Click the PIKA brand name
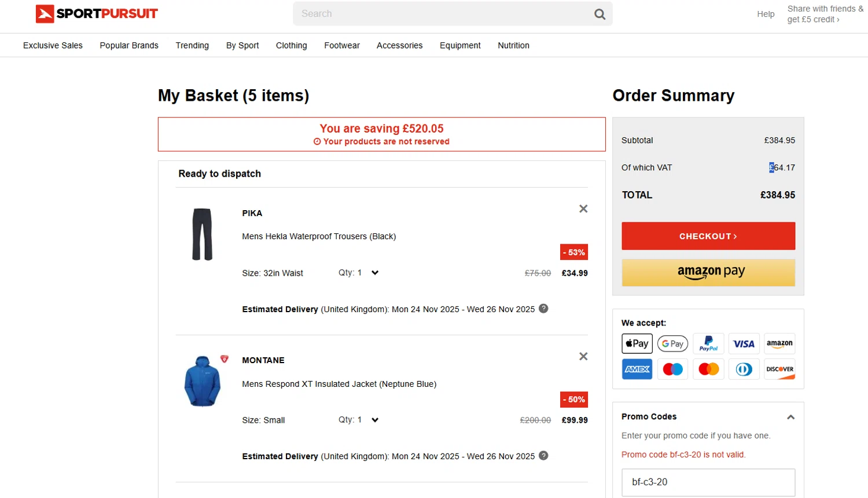Screen dimensions: 868x498 (x=252, y=213)
